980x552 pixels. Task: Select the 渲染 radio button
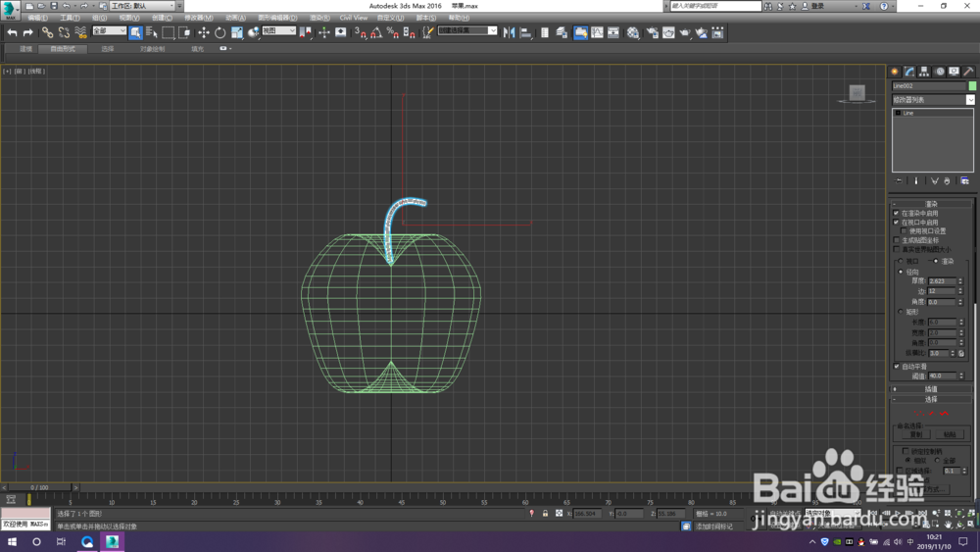click(936, 261)
